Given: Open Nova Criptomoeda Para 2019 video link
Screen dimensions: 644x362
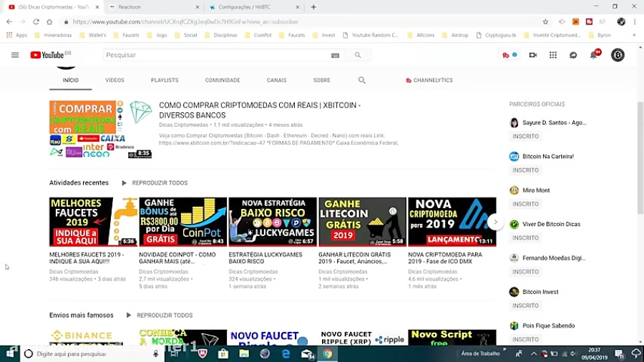Looking at the screenshot, I should (x=445, y=258).
